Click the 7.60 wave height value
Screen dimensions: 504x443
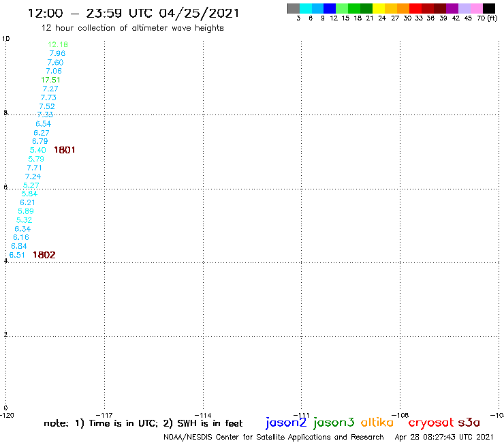[x=55, y=62]
